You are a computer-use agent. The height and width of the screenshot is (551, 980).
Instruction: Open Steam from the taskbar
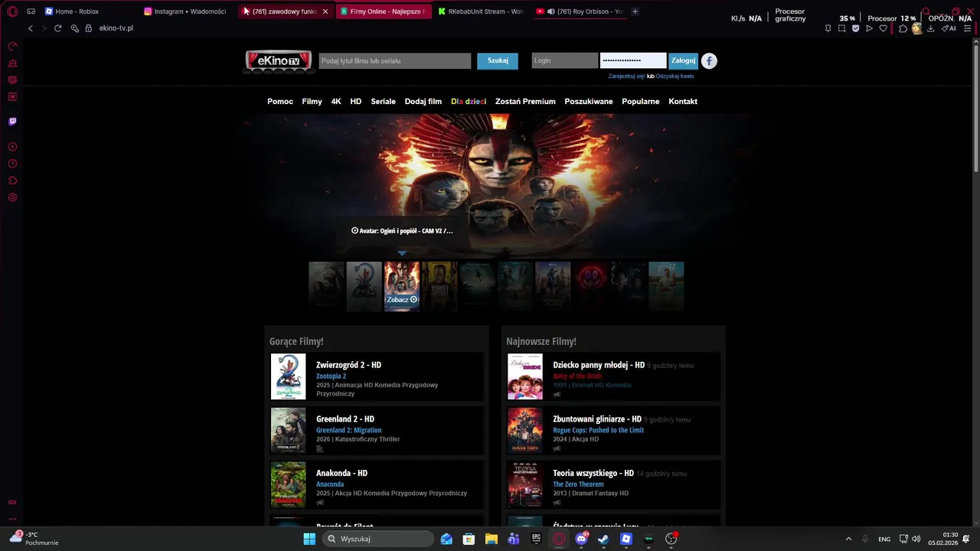point(603,539)
